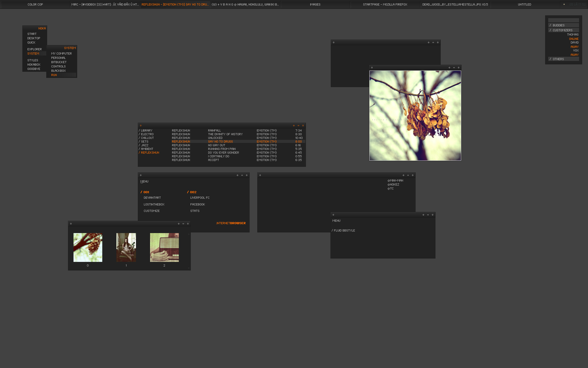
Task: Expand the / OTHERS group
Action: pyautogui.click(x=563, y=59)
